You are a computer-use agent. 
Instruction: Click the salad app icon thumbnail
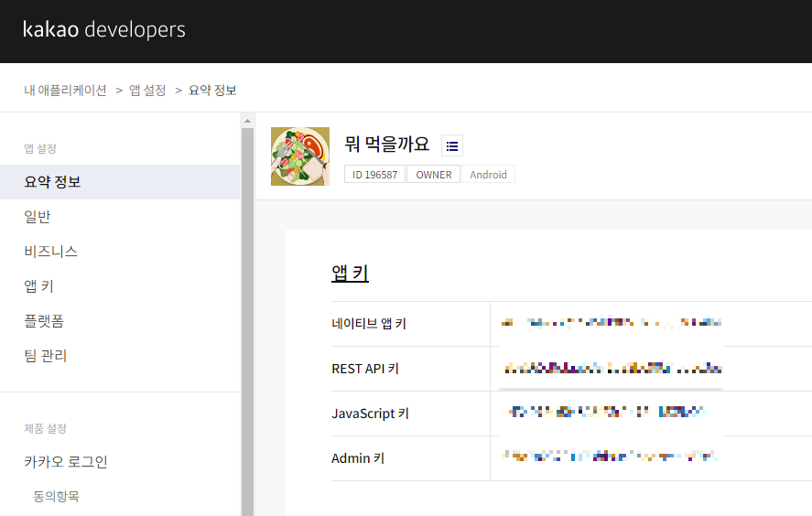[x=300, y=156]
